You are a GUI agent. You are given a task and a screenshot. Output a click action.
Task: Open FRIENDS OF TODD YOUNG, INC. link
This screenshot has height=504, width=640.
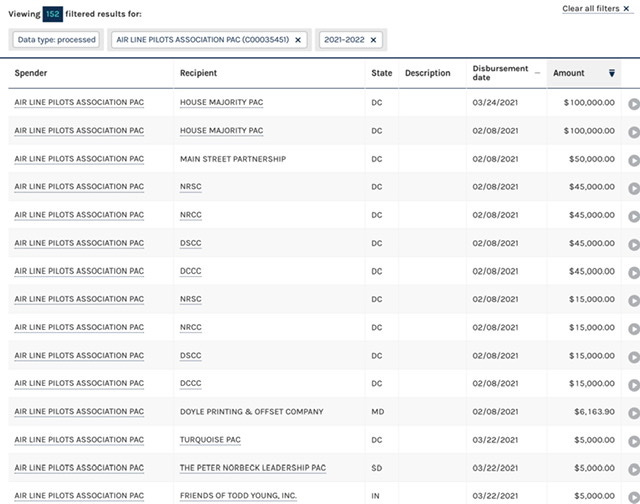tap(238, 496)
